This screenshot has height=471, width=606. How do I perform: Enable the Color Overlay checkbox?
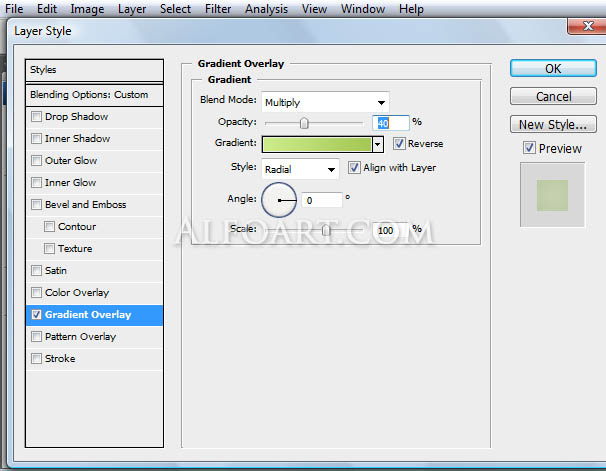pos(36,292)
